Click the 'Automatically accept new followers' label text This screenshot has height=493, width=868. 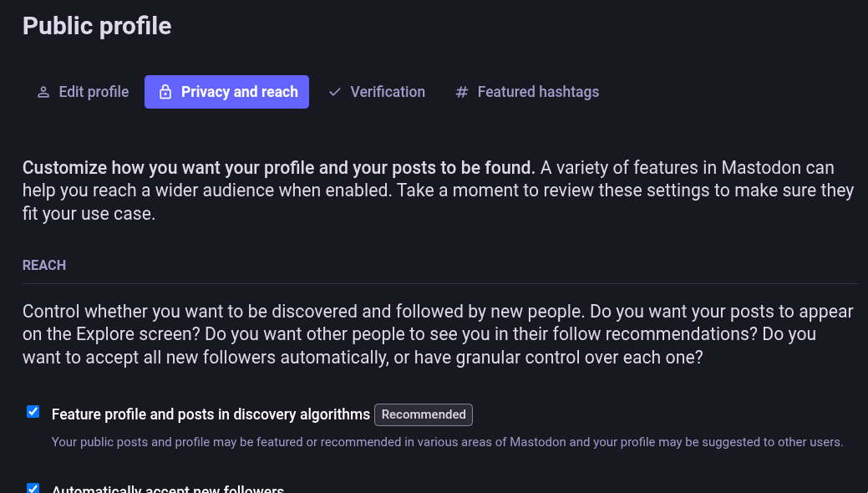[168, 489]
